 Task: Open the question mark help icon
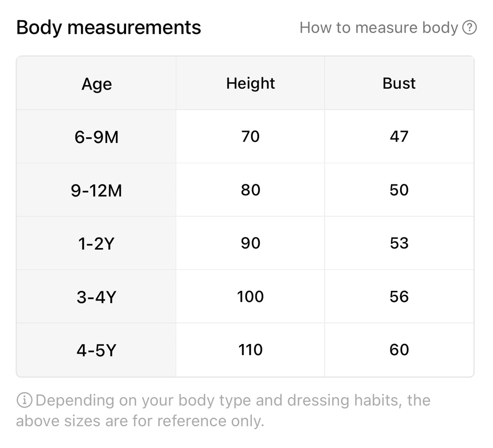point(469,27)
